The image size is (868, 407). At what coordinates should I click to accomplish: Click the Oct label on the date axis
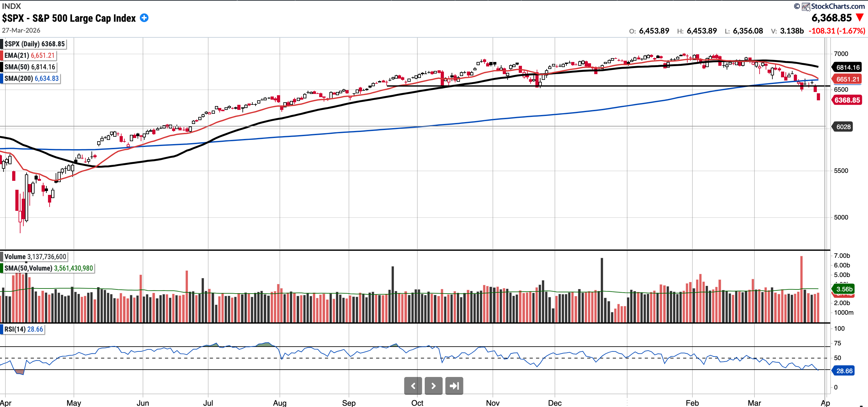(417, 403)
